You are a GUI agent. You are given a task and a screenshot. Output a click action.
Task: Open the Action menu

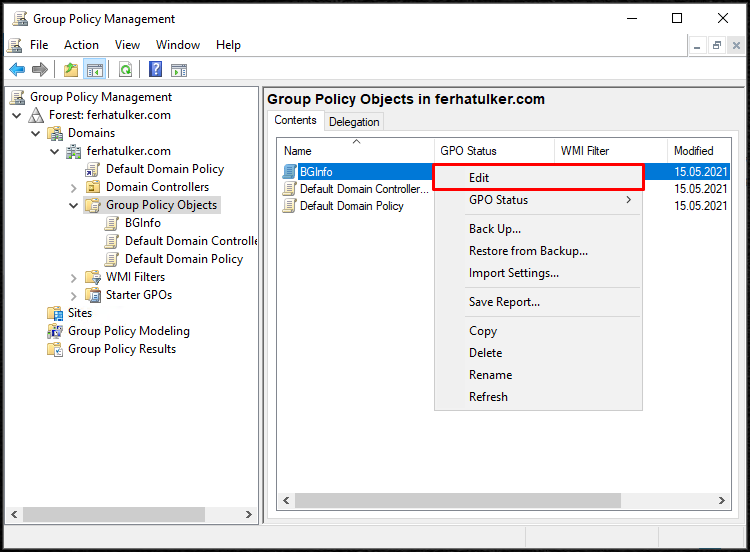point(81,45)
